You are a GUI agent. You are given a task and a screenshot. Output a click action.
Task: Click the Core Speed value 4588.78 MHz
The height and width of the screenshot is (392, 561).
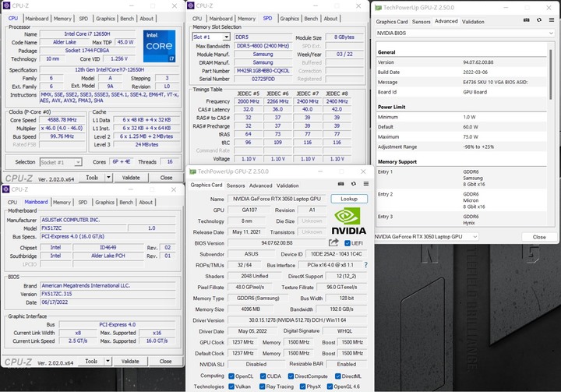click(62, 120)
